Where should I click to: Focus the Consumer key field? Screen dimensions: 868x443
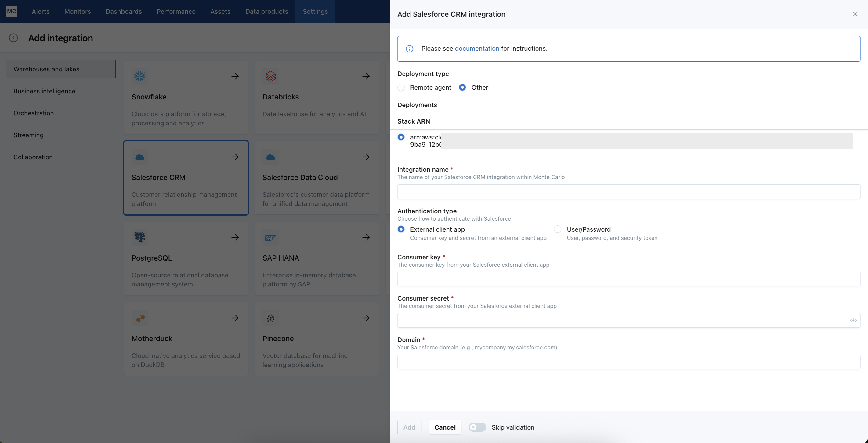(629, 279)
